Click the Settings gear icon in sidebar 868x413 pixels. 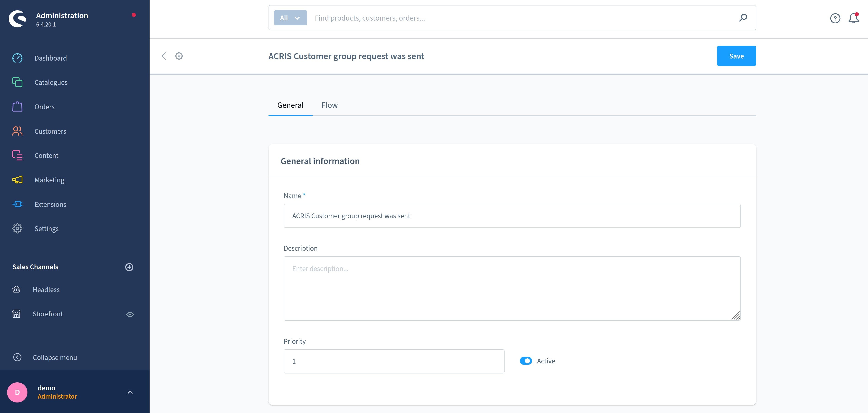tap(17, 228)
